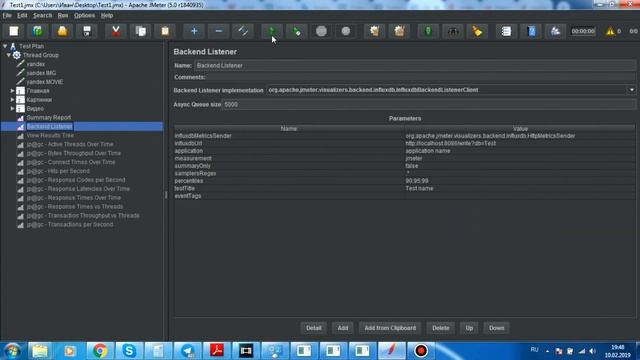The height and width of the screenshot is (360, 640).
Task: Save the test plan with Save icon
Action: tap(87, 31)
